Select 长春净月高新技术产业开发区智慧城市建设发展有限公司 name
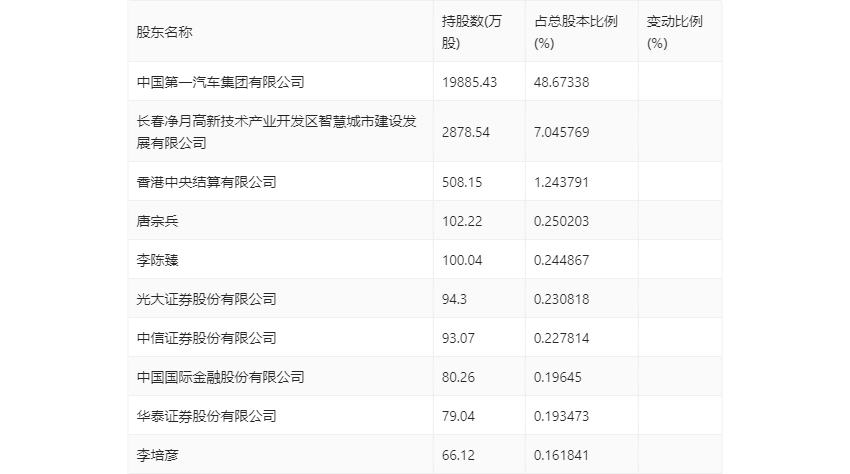Viewport: 850px width, 474px height. [x=276, y=132]
